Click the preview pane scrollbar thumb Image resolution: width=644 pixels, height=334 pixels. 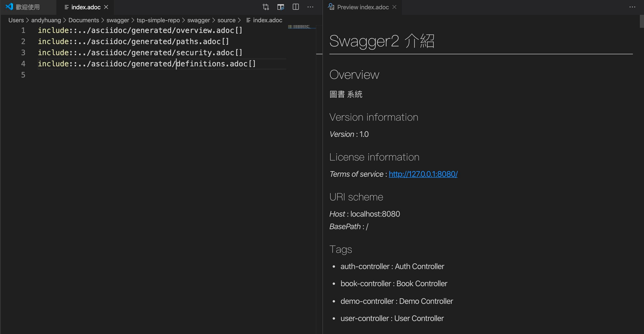point(641,21)
